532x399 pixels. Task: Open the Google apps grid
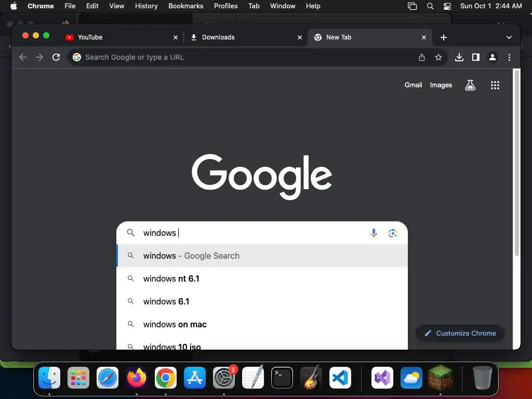pyautogui.click(x=495, y=85)
